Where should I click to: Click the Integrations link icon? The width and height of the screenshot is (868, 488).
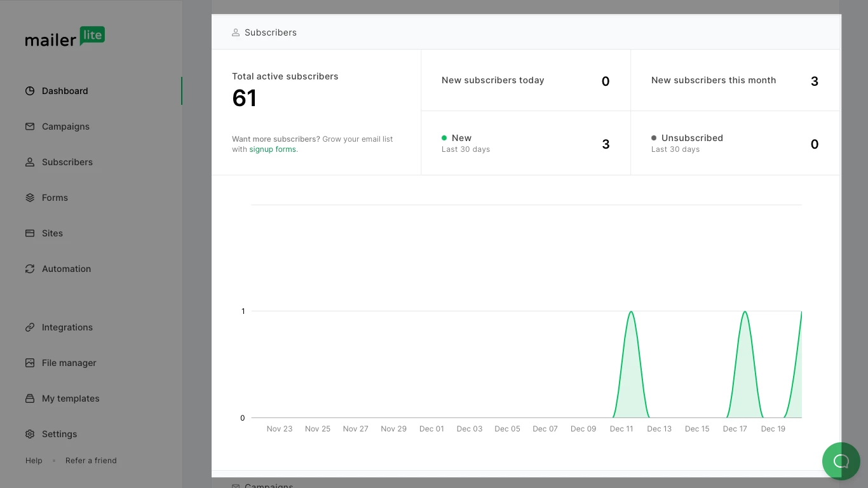[30, 327]
